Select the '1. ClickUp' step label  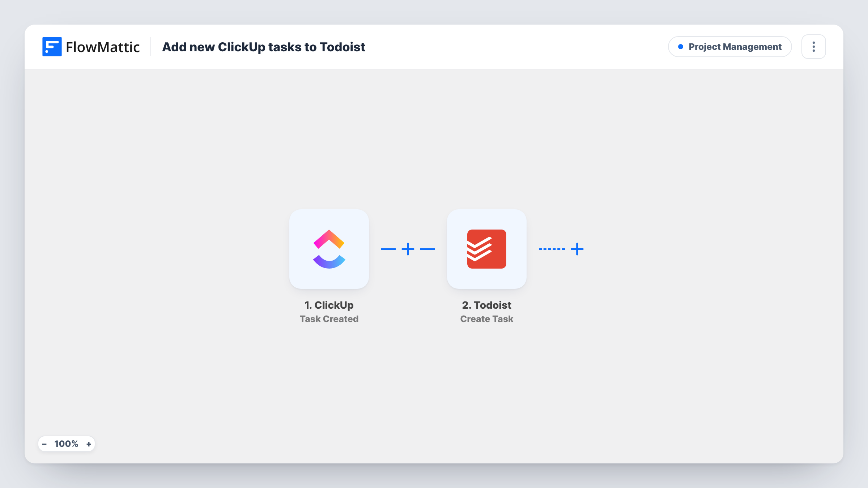[x=329, y=305]
